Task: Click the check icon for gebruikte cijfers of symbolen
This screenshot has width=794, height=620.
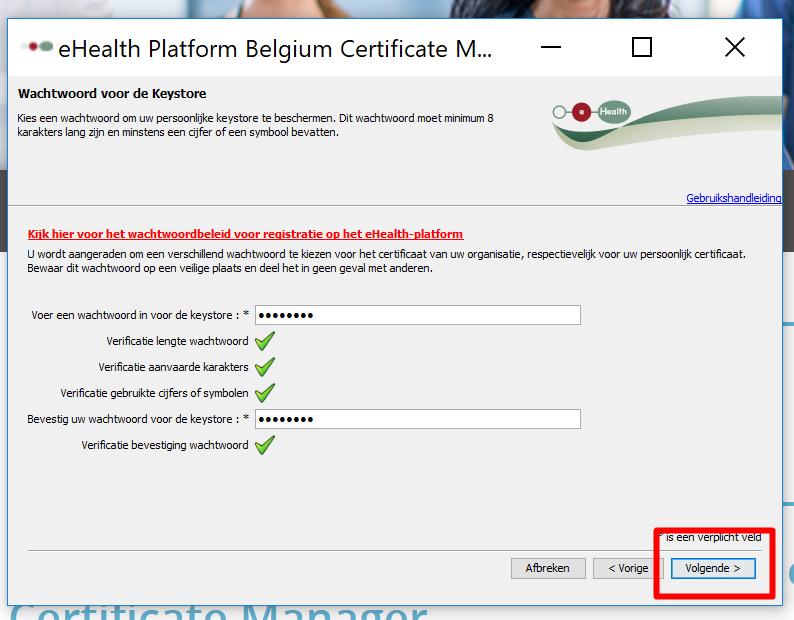Action: click(x=265, y=393)
